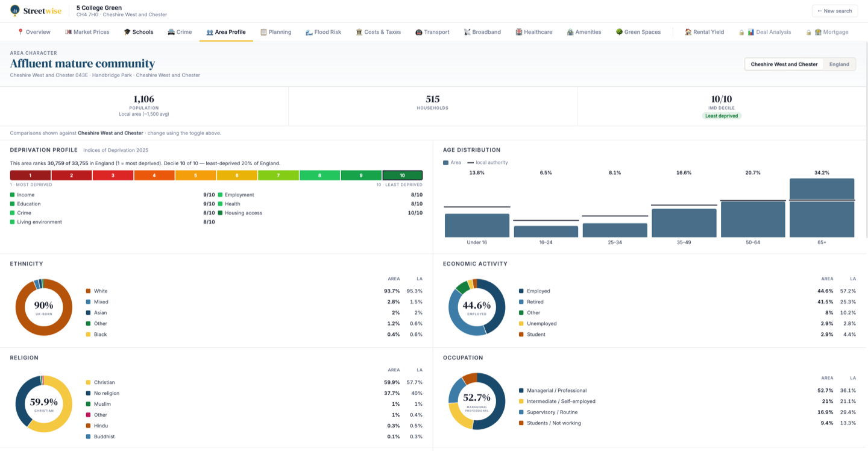Click deprivation decile 10 swatch
The image size is (868, 451).
click(x=402, y=175)
